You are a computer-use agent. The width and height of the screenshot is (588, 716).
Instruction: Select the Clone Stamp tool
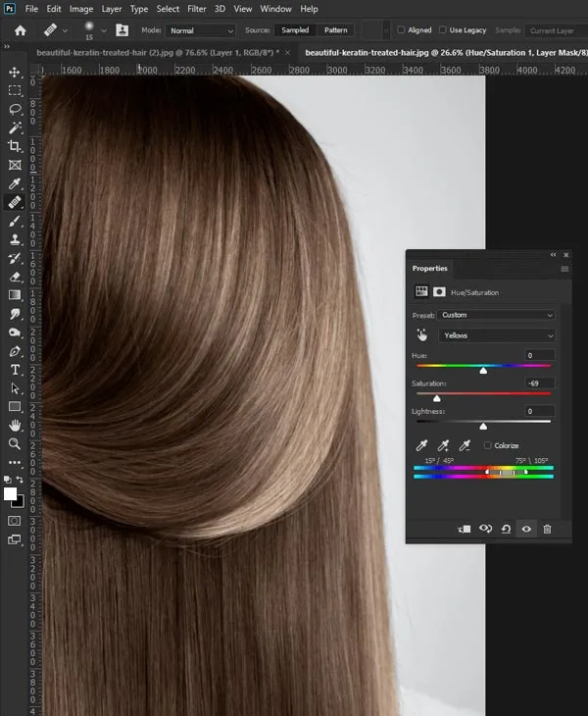(15, 239)
